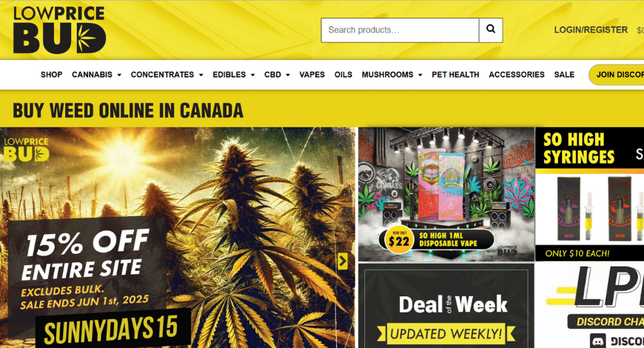Open the Deal of the Week banner
The width and height of the screenshot is (644, 348).
click(x=446, y=306)
